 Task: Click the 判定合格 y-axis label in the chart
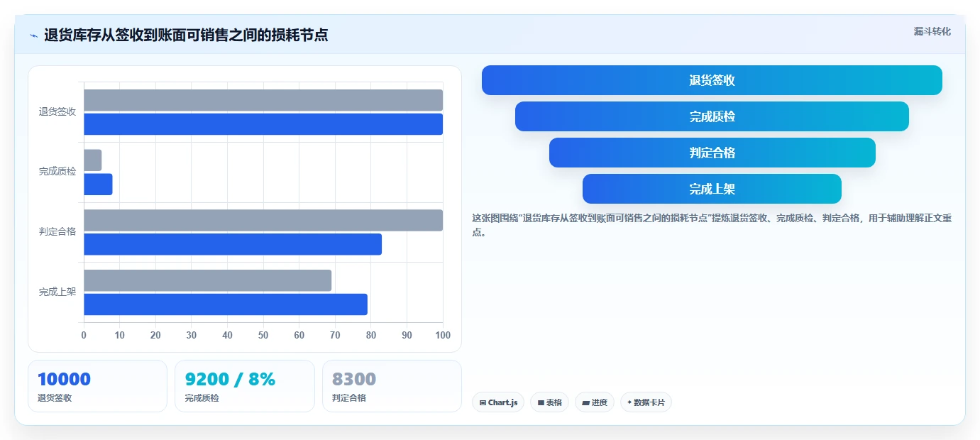57,232
